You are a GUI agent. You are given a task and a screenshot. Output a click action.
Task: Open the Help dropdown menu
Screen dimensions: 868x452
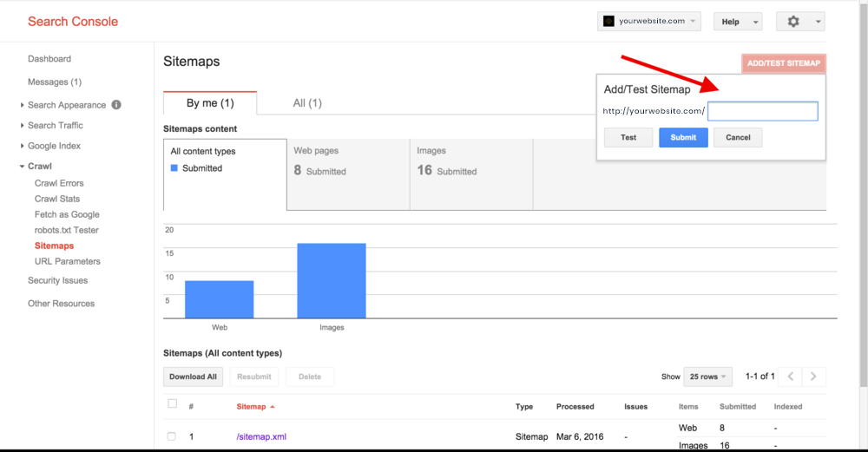tap(737, 22)
